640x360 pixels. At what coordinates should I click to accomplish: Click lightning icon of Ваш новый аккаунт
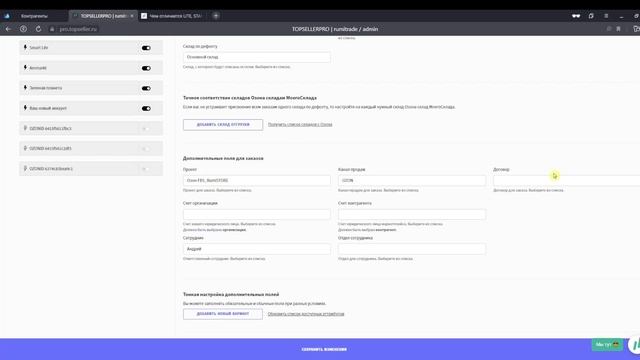coord(25,108)
